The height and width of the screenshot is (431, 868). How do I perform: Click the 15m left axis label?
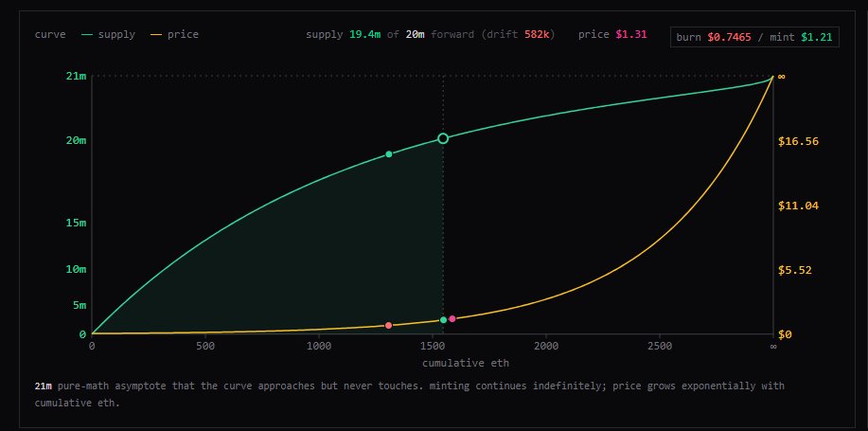pos(77,223)
